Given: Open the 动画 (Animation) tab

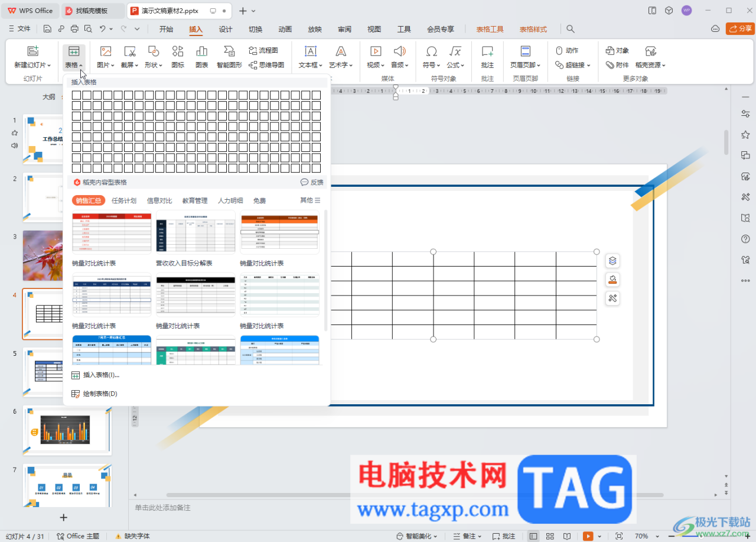Looking at the screenshot, I should coord(285,29).
